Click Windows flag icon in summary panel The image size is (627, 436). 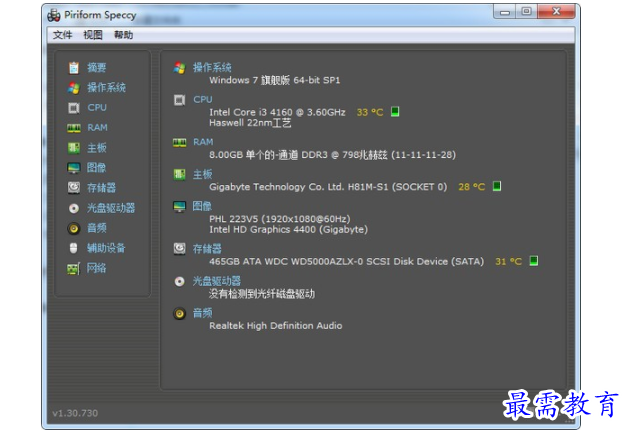180,68
